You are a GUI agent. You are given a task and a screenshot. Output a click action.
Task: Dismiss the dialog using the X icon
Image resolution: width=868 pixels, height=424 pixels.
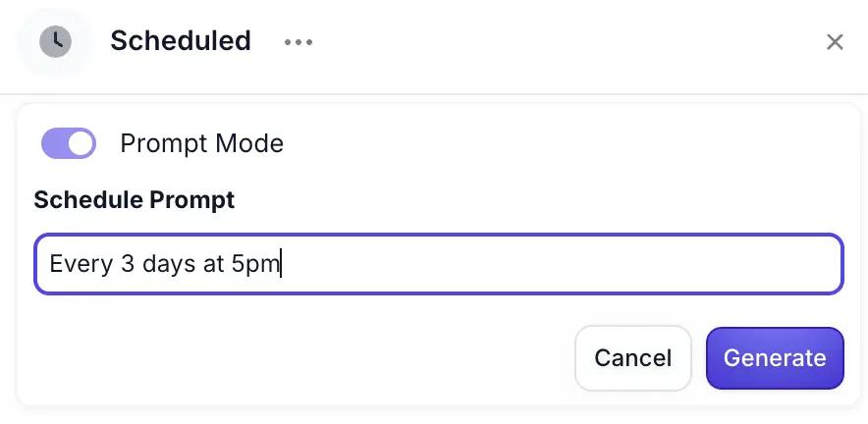835,42
